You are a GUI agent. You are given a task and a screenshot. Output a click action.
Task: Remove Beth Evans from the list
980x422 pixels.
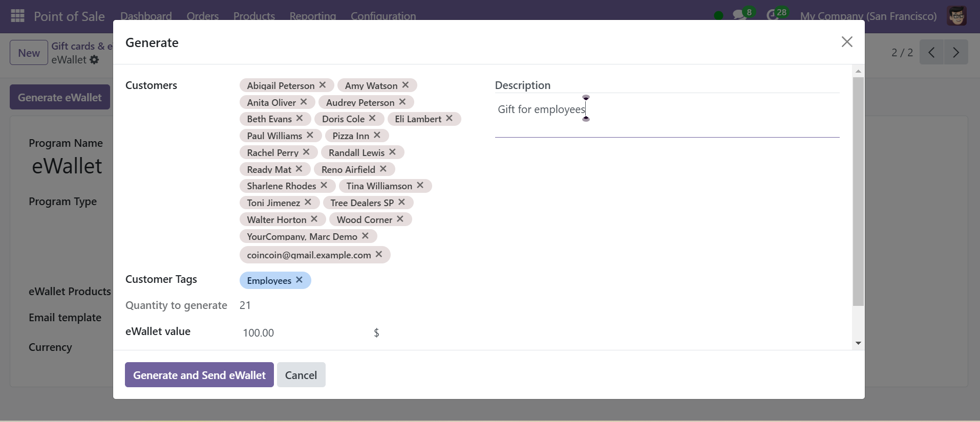click(300, 118)
